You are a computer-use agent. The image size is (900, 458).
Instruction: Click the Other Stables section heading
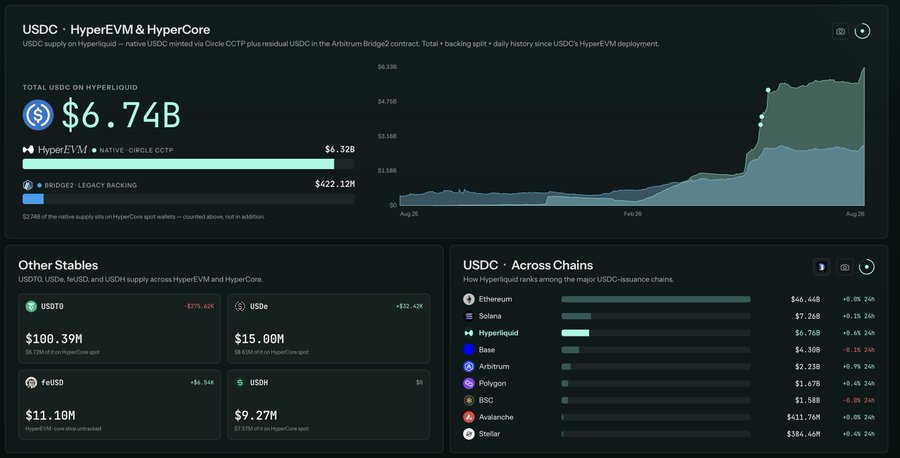click(x=58, y=265)
